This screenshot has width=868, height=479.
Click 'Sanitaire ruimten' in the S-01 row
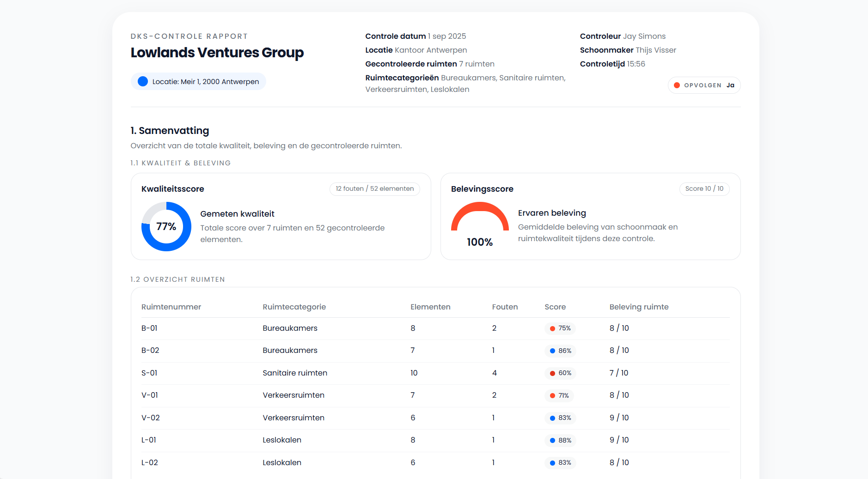[295, 373]
